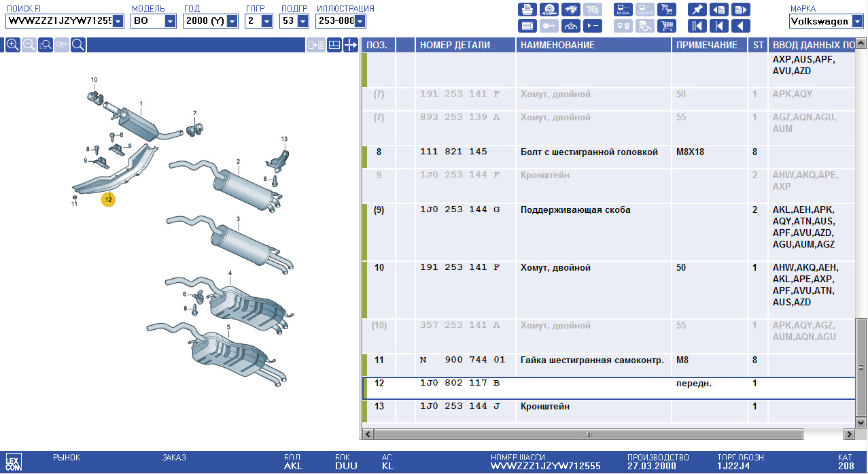The width and height of the screenshot is (868, 474).
Task: Click the pushpin icon
Action: tap(697, 10)
